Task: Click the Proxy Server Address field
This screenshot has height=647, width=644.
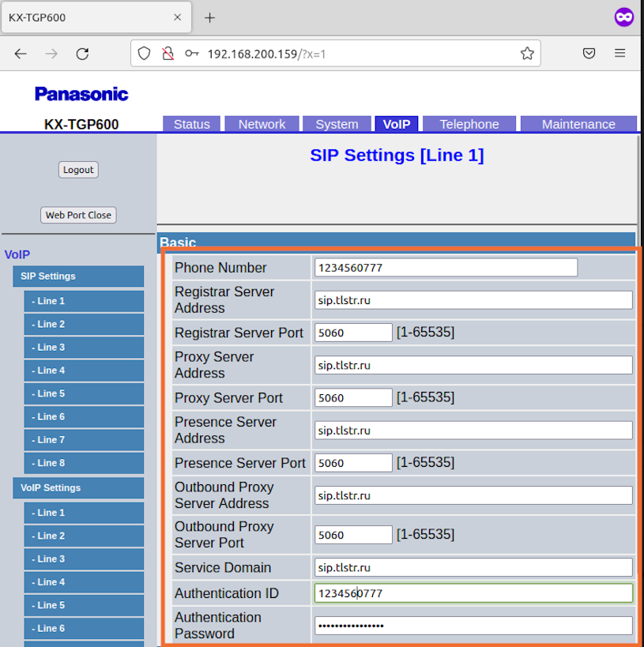Action: [473, 365]
